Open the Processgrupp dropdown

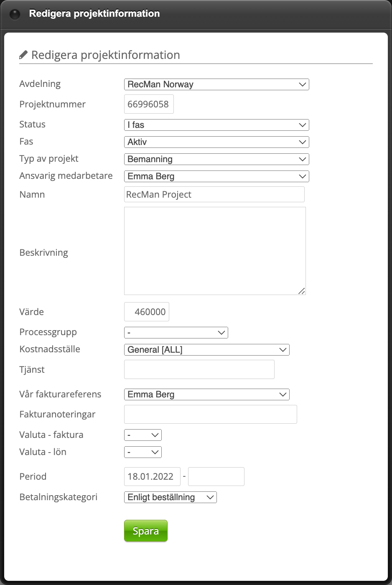tap(176, 333)
